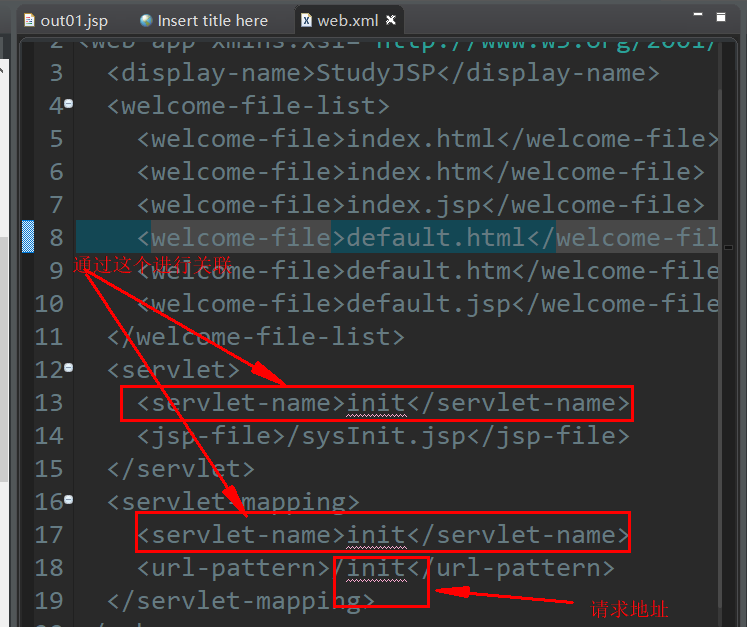The height and width of the screenshot is (627, 747).
Task: Click text StudyJSP in display-name line
Action: click(376, 73)
